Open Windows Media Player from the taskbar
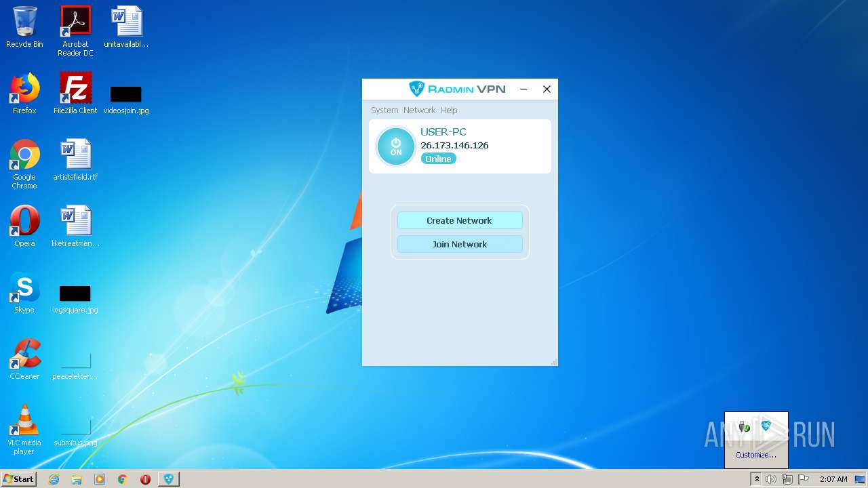Image resolution: width=868 pixels, height=488 pixels. (100, 479)
